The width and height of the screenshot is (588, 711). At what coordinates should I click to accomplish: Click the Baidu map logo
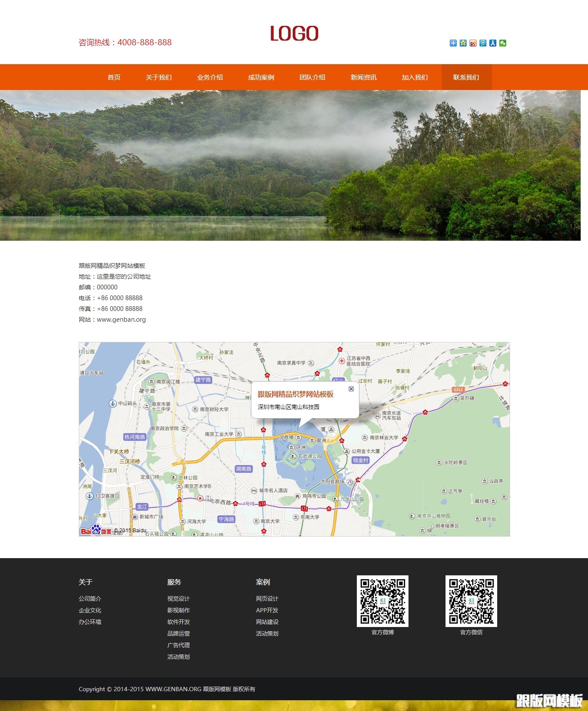coord(96,531)
